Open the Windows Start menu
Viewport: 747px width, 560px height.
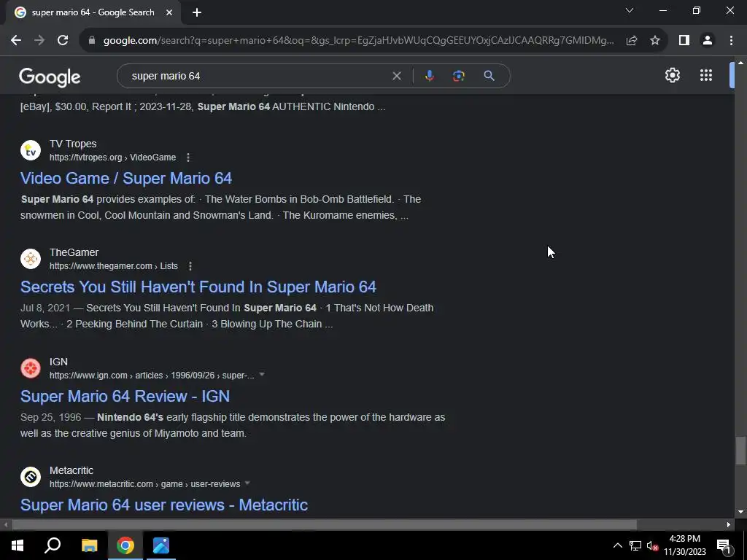click(x=18, y=545)
